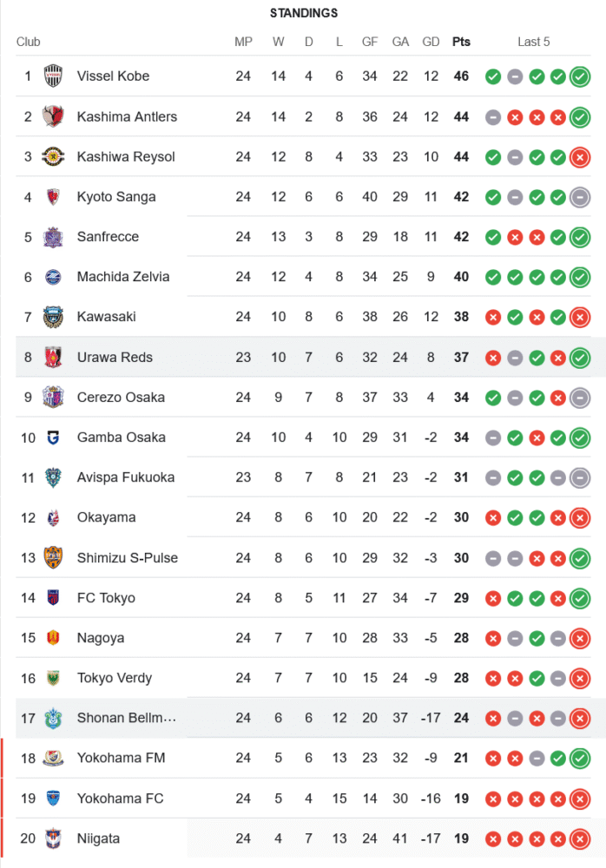Click the Pts column header
Viewport: 606px width, 868px height.
click(461, 42)
